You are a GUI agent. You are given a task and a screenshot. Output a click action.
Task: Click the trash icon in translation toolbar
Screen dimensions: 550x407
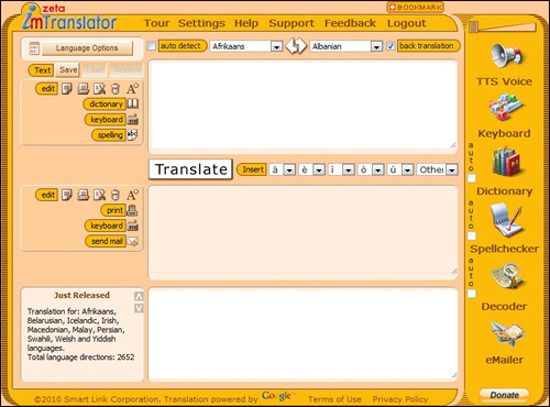(115, 194)
